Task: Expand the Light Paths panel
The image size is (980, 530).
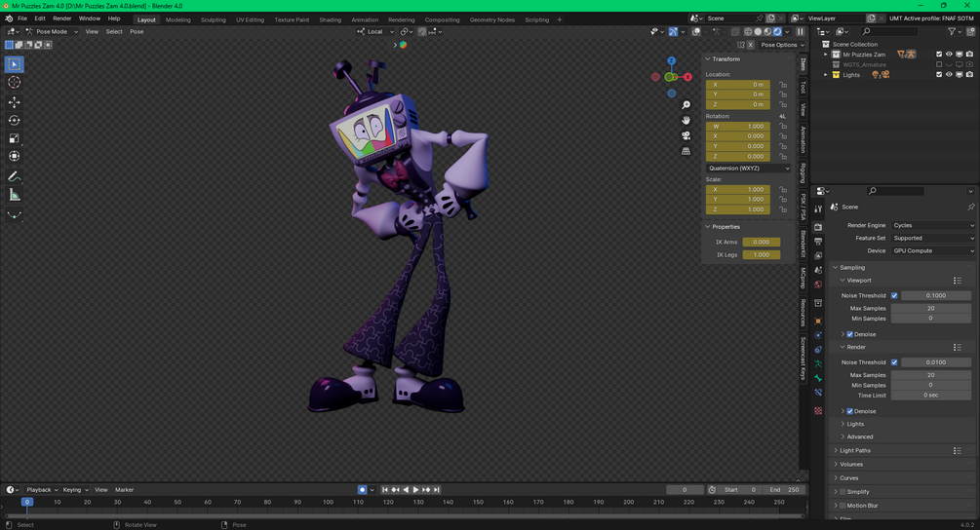Action: [854, 450]
